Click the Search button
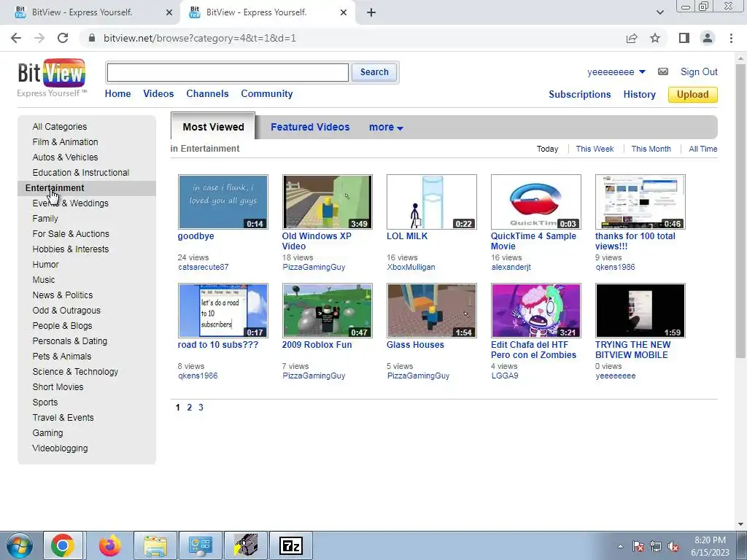747x560 pixels. 374,72
